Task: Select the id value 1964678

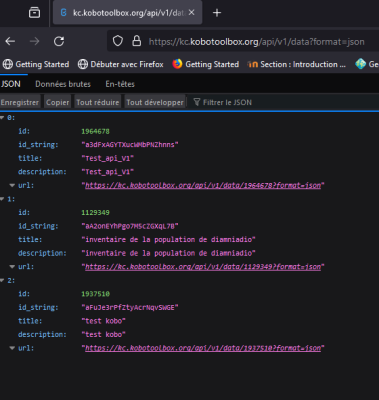Action: coord(95,131)
